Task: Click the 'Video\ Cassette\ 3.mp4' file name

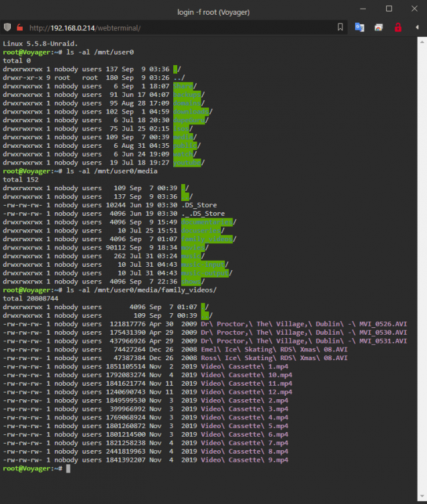Action: (x=244, y=409)
